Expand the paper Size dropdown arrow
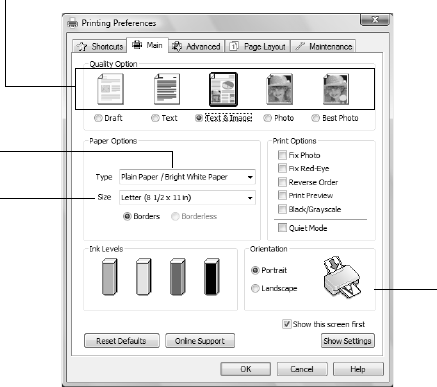This screenshot has width=437, height=387. (x=250, y=198)
